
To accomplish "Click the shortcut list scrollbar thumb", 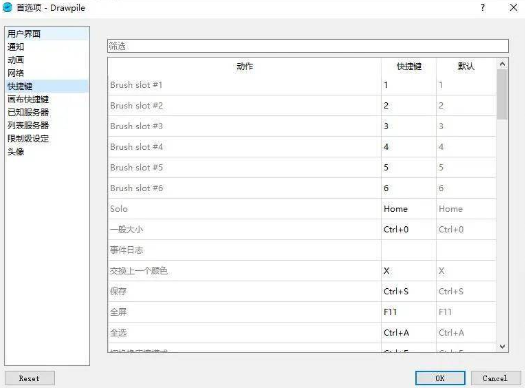I will pyautogui.click(x=502, y=94).
